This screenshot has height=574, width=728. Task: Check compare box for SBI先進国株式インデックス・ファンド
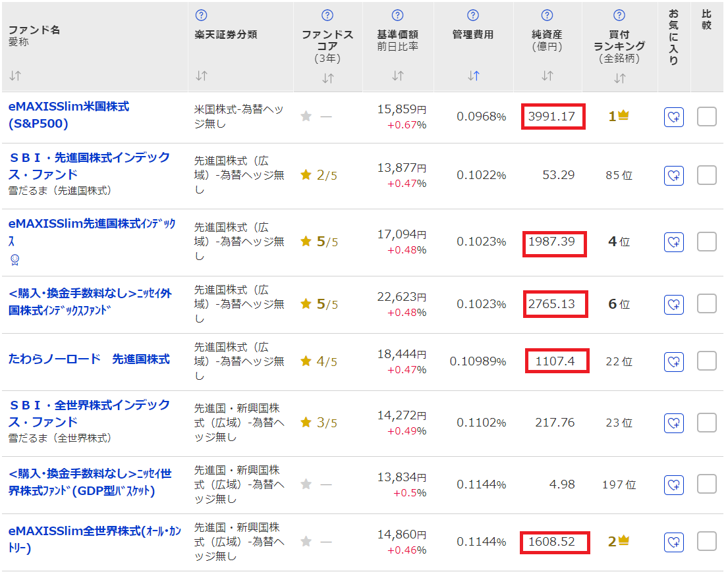[x=707, y=175]
